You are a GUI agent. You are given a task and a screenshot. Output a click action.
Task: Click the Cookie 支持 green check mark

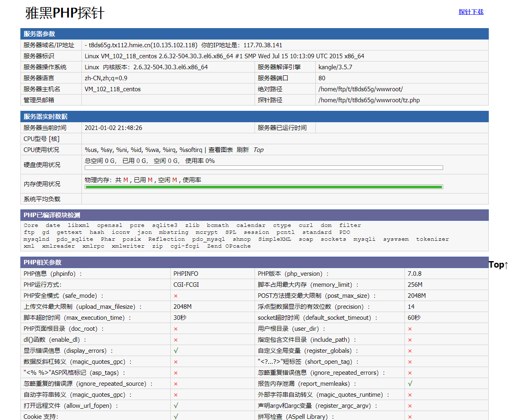point(176,416)
